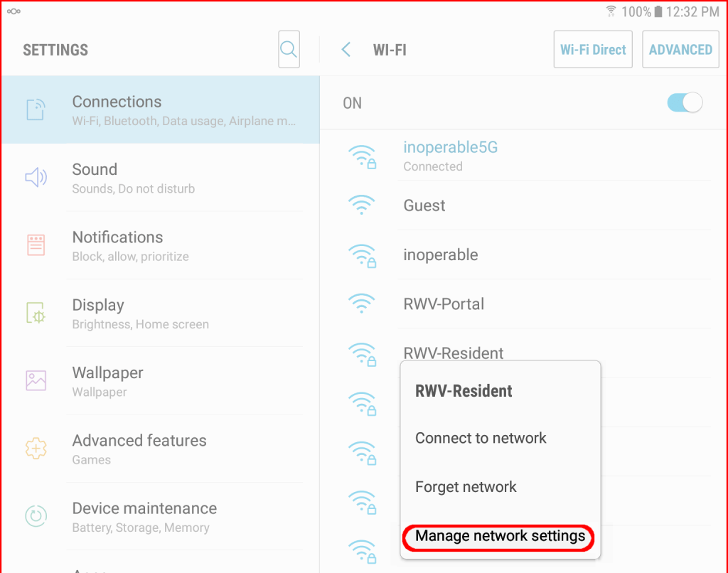Tap the Advanced features gear icon

(36, 449)
